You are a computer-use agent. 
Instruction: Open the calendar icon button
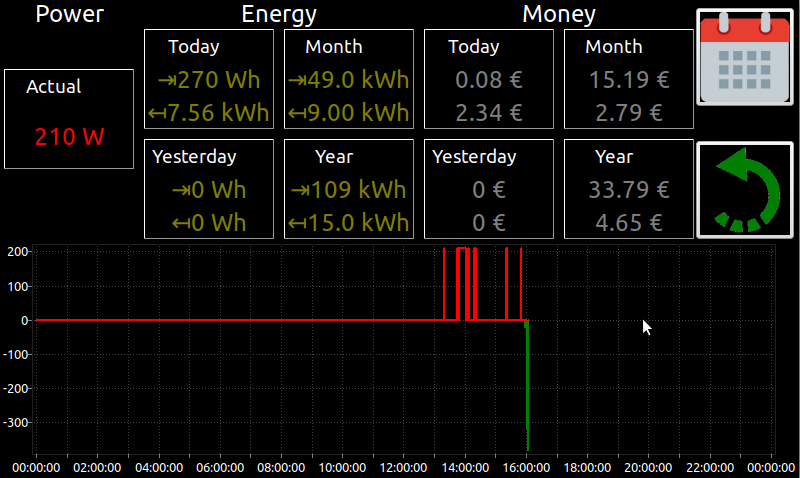tap(745, 57)
